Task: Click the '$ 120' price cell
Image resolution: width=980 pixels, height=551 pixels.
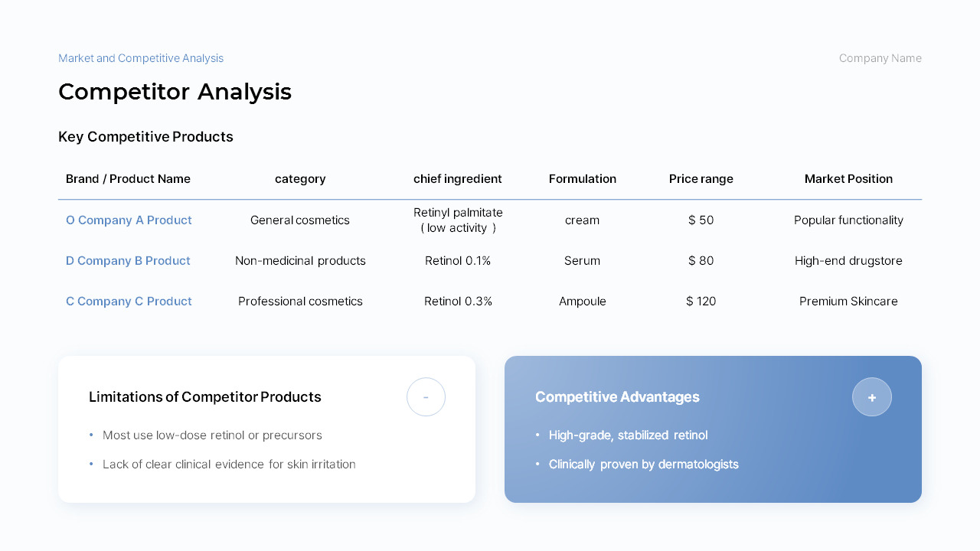Action: [701, 302]
